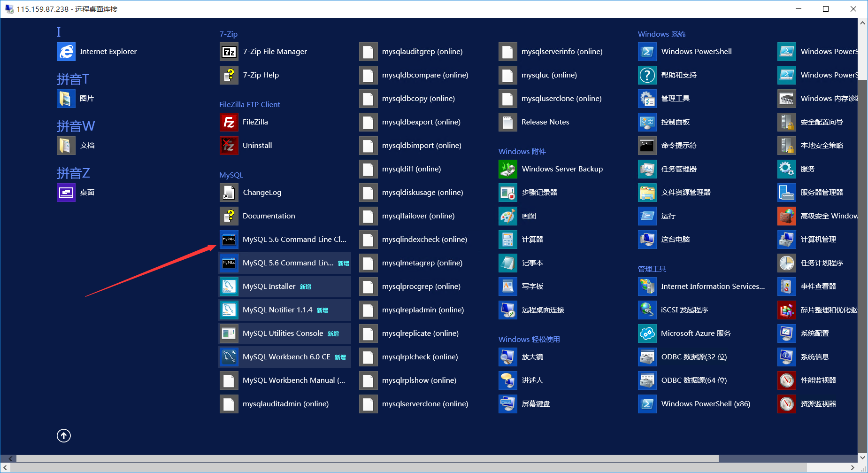Click the FileZilla Uninstall icon
Image resolution: width=868 pixels, height=473 pixels.
coord(229,146)
